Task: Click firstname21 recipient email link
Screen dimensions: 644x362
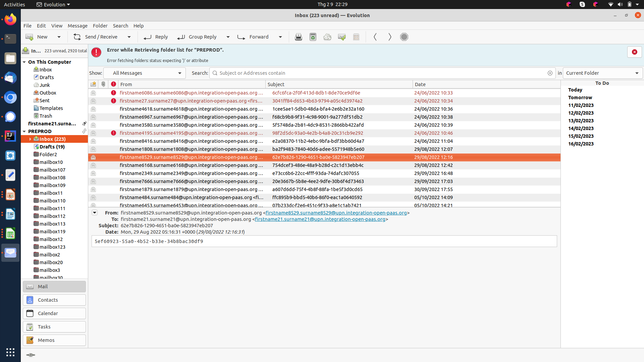Action: (320, 219)
